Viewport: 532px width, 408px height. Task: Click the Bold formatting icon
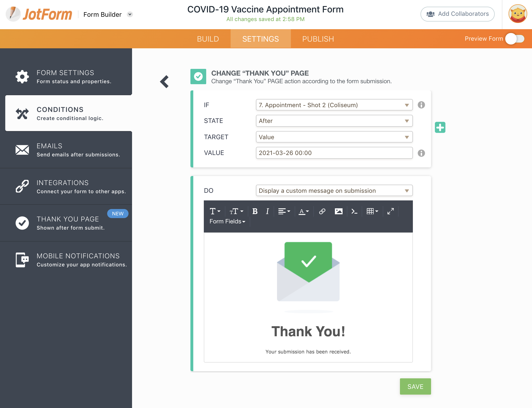[255, 211]
